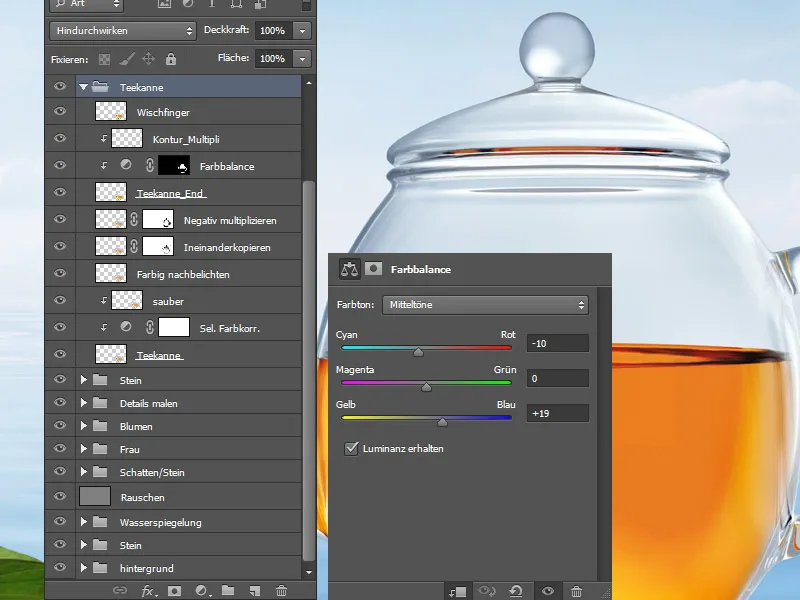Toggle adjustment visibility eye in Properties panel

548,591
